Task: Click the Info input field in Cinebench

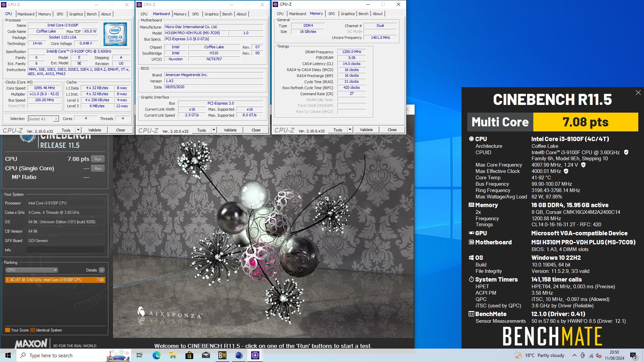Action: (x=66, y=250)
